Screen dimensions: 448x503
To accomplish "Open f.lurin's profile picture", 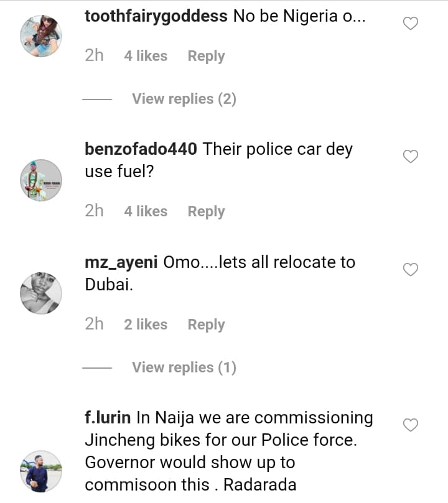I will [x=41, y=471].
